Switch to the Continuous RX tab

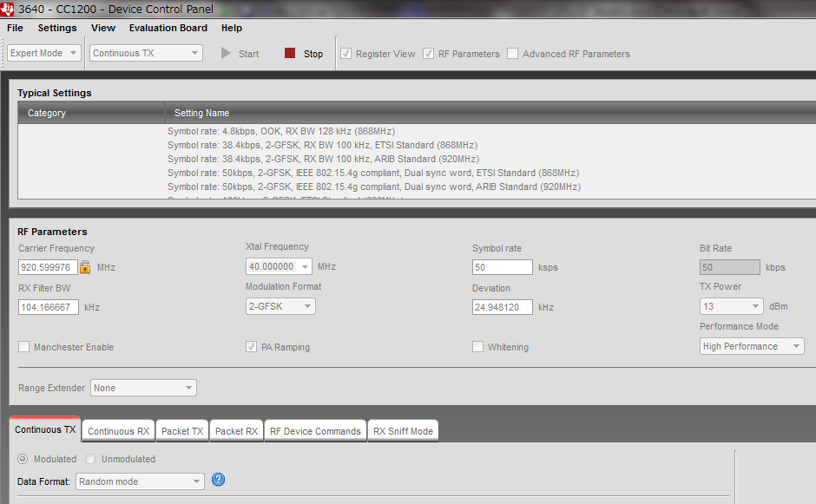[x=118, y=431]
